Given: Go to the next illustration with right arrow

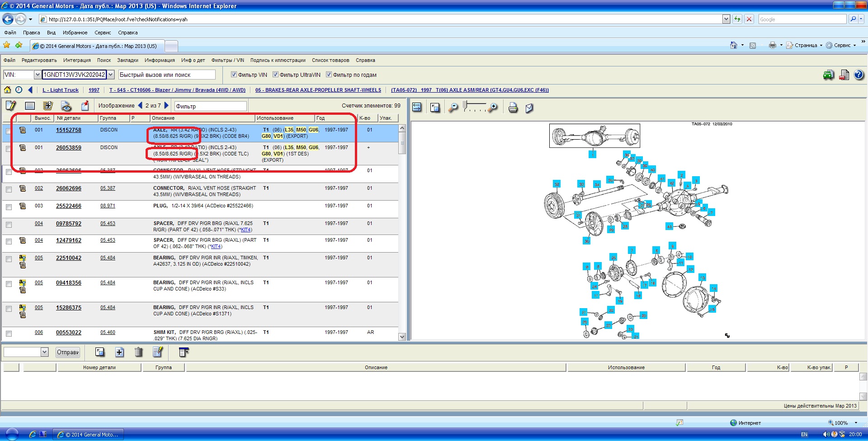Looking at the screenshot, I should 166,106.
